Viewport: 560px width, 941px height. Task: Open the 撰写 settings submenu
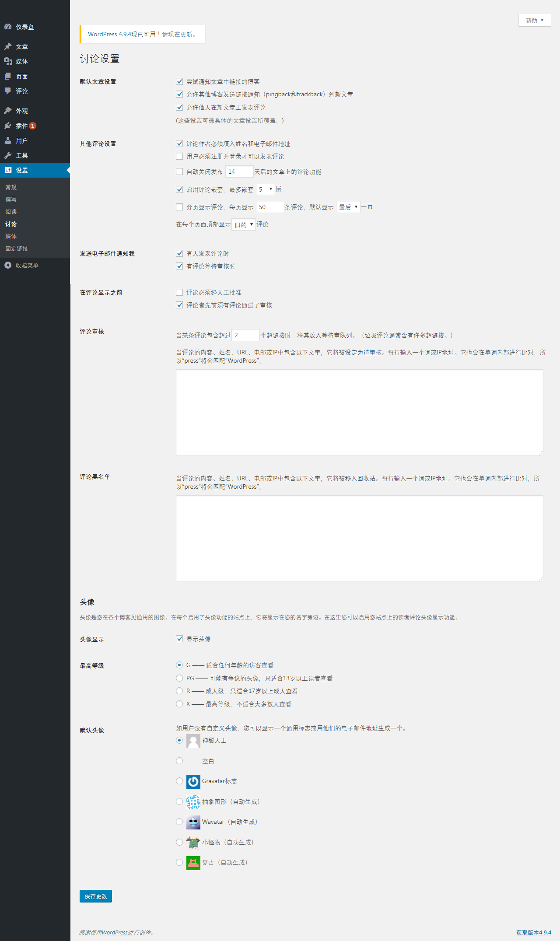point(11,199)
